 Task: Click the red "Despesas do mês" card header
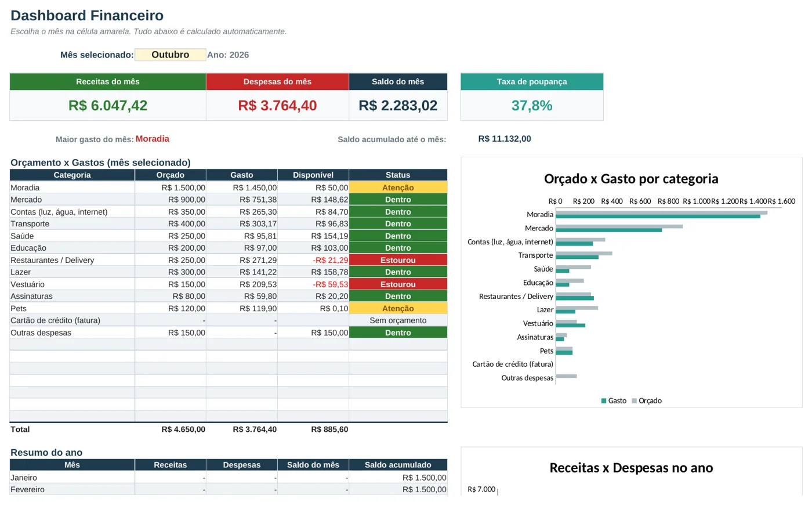(277, 82)
